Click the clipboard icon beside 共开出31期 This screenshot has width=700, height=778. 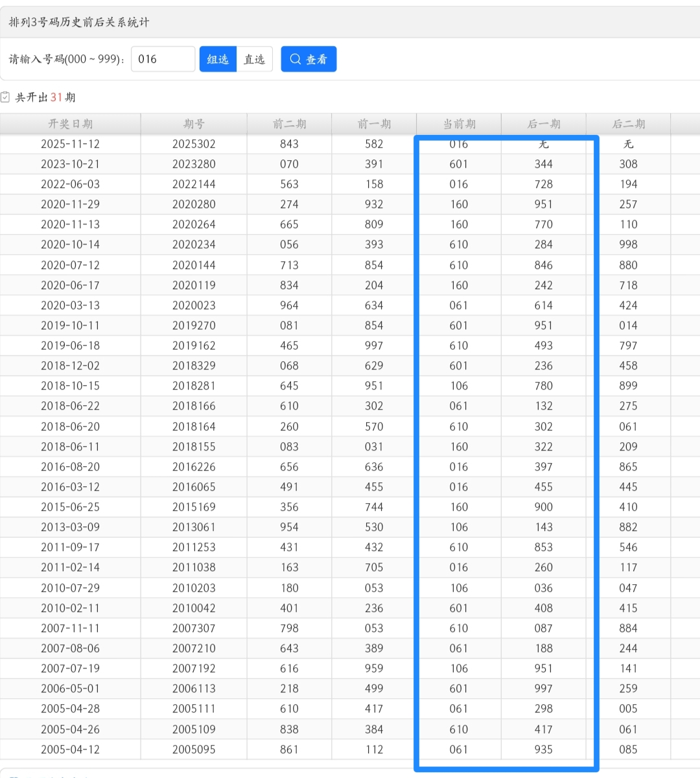pyautogui.click(x=5, y=97)
